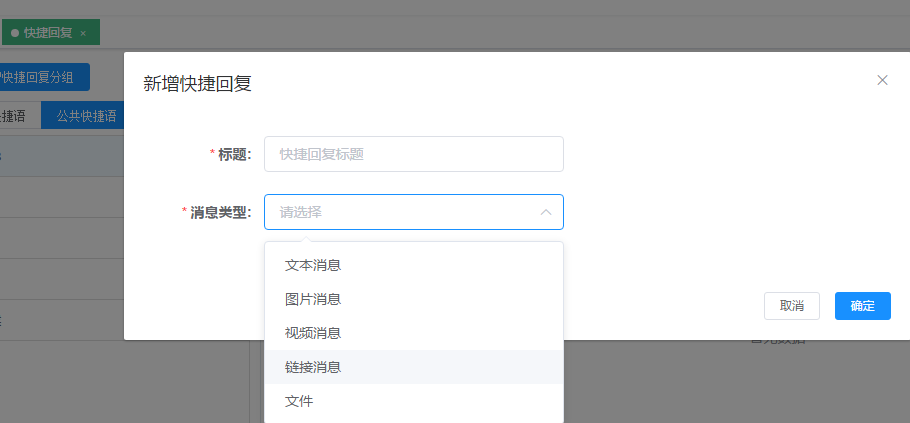Click the 快捷回复分组 button

click(x=44, y=77)
